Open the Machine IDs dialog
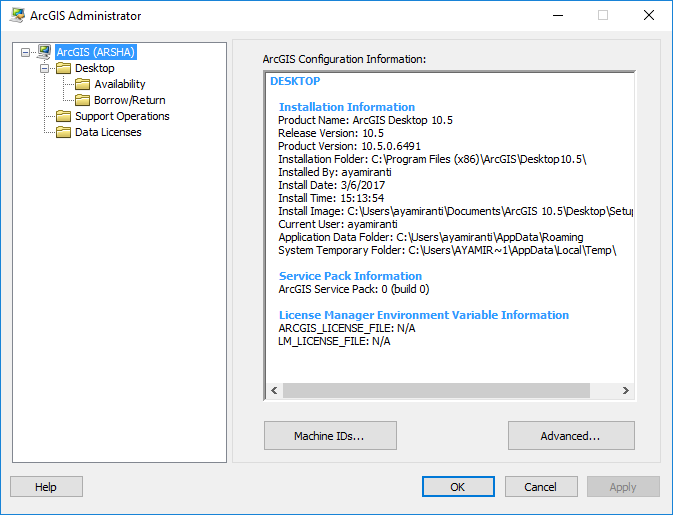The width and height of the screenshot is (673, 515). point(330,436)
